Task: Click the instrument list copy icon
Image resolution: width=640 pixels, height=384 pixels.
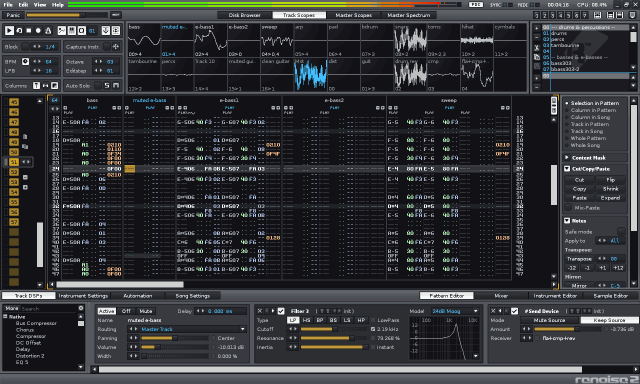Action: [537, 57]
